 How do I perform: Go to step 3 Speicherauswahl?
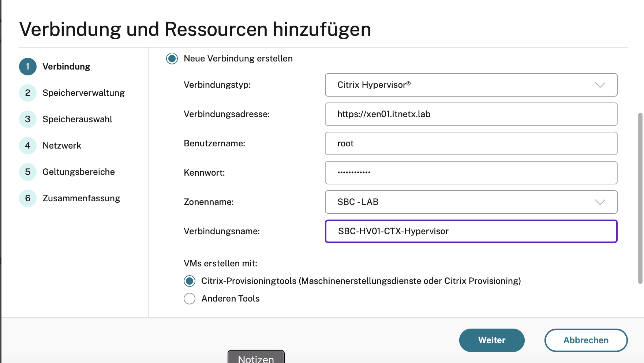click(66, 119)
